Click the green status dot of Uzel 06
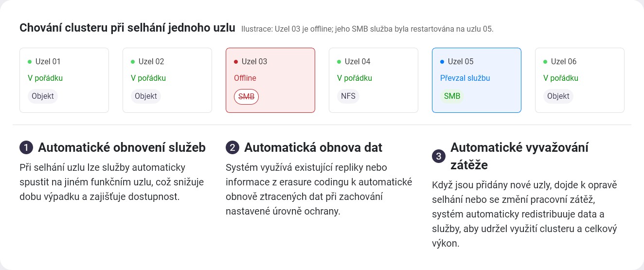Screen dimensions: 644x270 point(545,62)
